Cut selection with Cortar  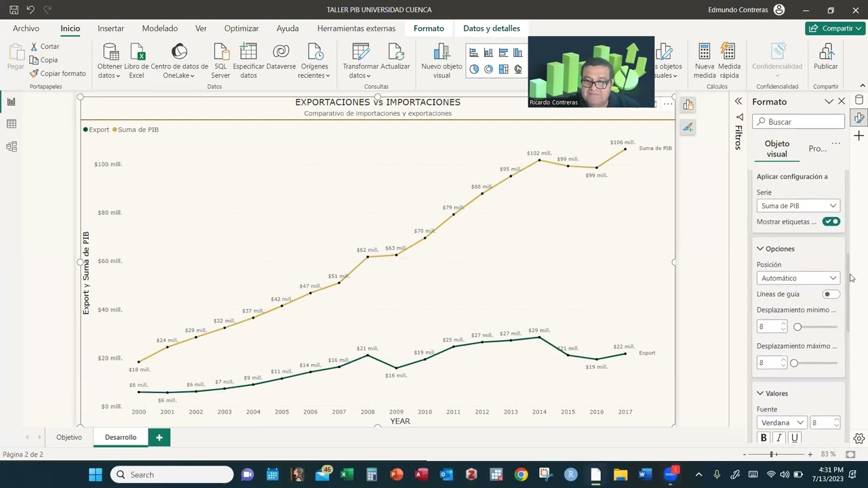click(x=45, y=46)
